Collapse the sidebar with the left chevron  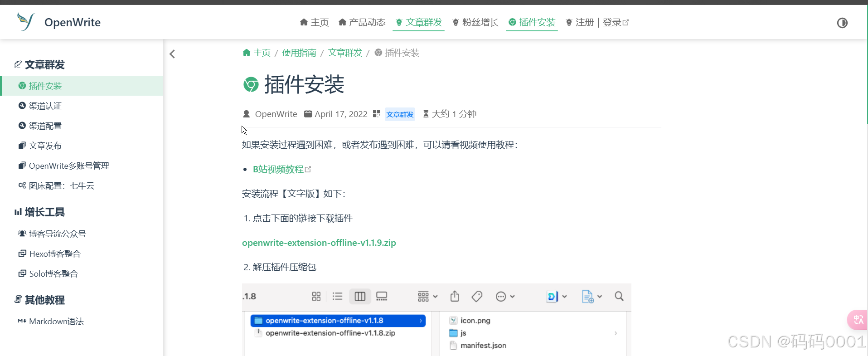172,54
